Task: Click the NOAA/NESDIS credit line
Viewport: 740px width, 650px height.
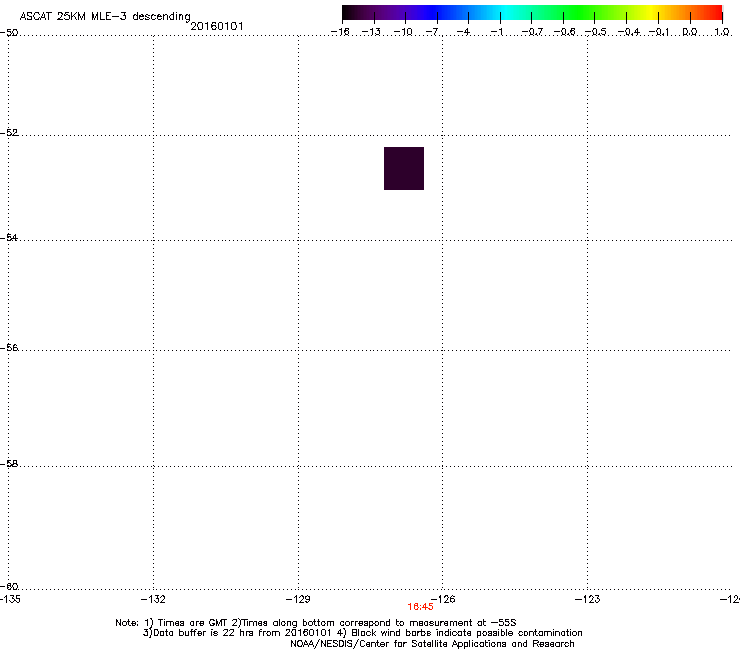Action: 432,644
